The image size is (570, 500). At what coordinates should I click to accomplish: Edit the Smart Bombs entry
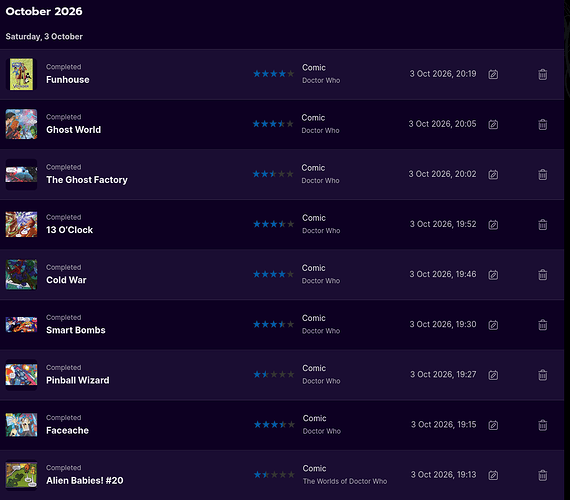(493, 325)
